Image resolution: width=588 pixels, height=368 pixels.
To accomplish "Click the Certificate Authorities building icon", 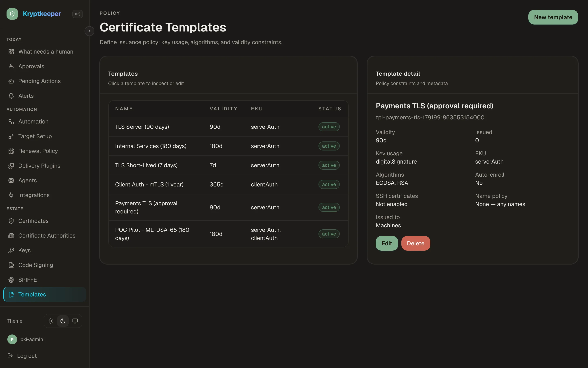I will pyautogui.click(x=11, y=236).
